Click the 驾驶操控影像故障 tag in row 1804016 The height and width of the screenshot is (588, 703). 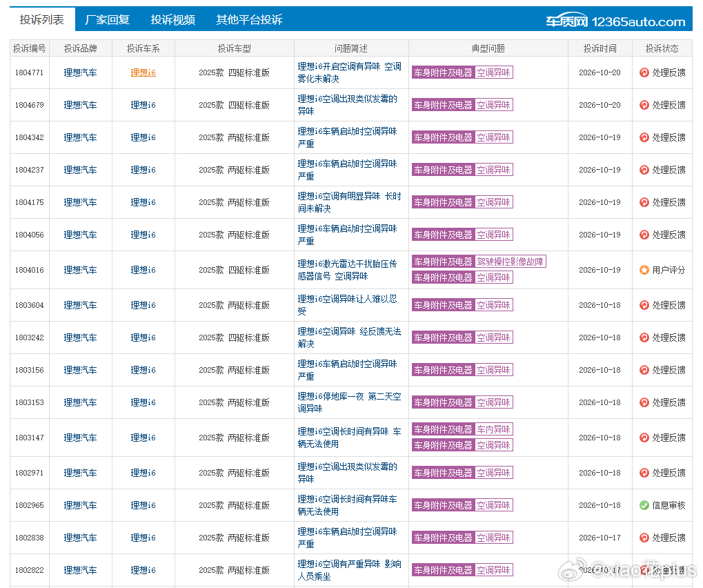coord(511,262)
